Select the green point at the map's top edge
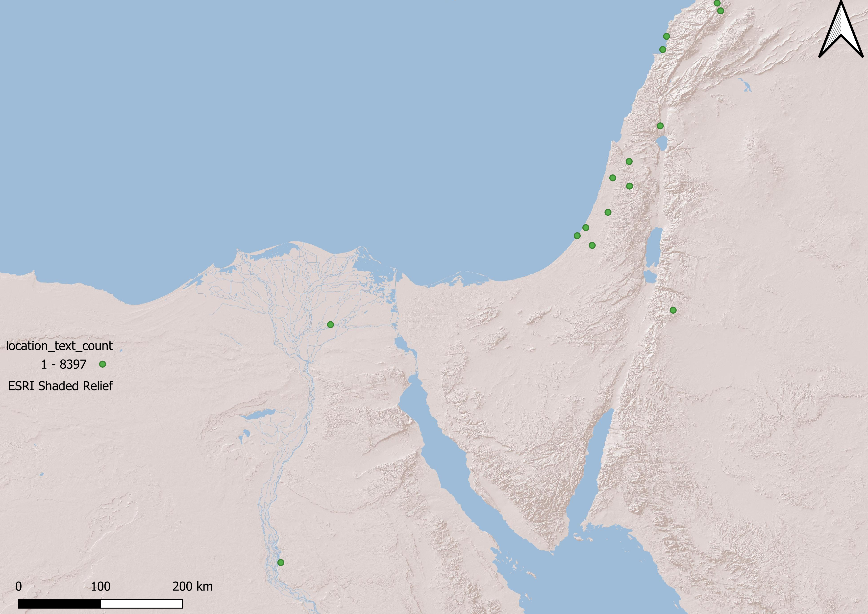 tap(717, 3)
